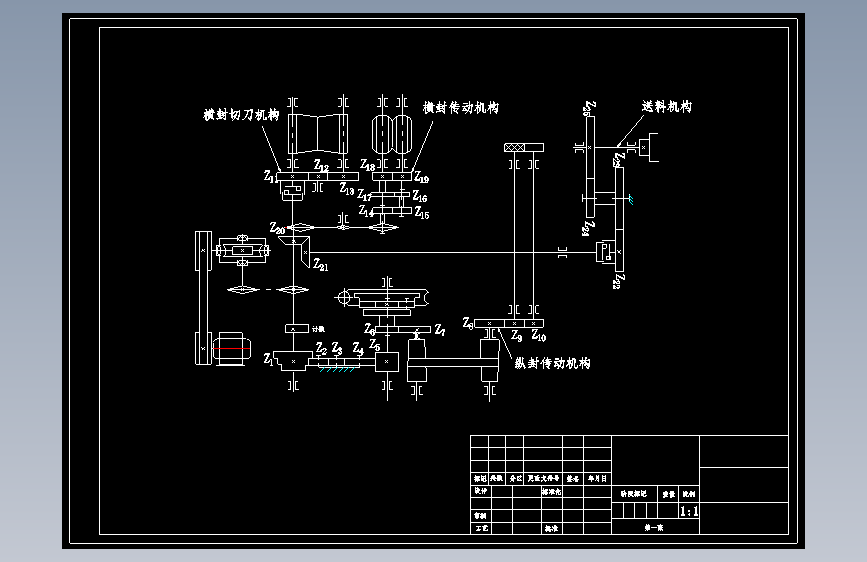Click the 标记 title block header
867x562 pixels.
point(480,478)
